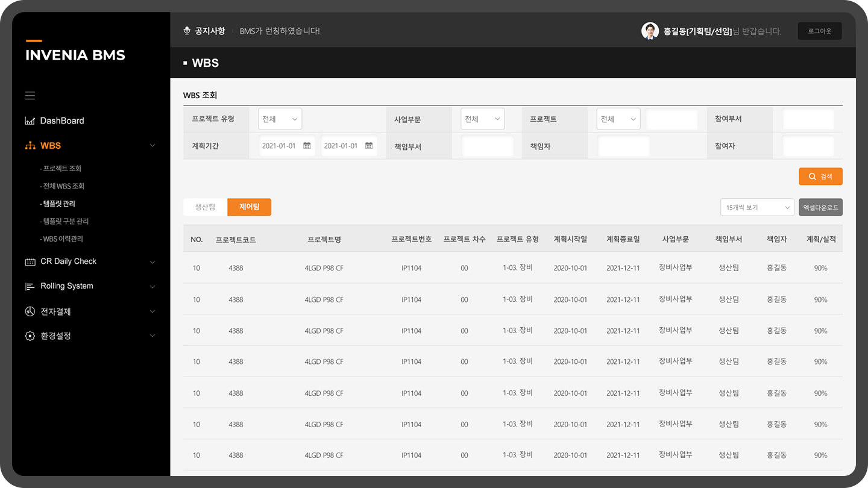Click the 환경설정 gear icon
Screen dimensions: 868x488
(30, 336)
